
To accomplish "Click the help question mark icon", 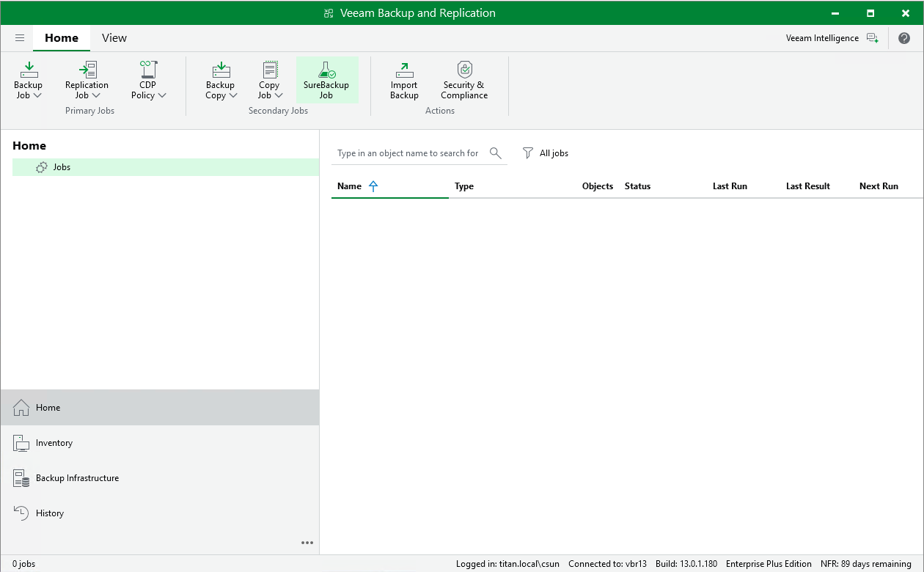I will tap(904, 38).
